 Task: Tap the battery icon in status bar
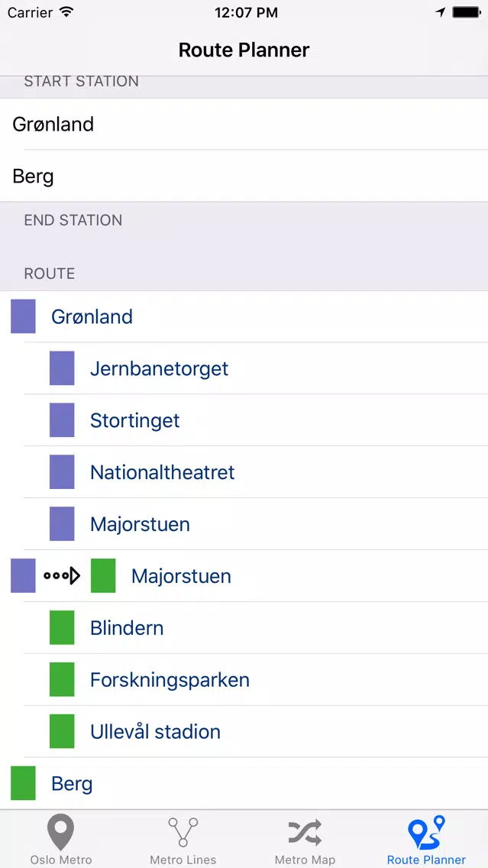(467, 11)
